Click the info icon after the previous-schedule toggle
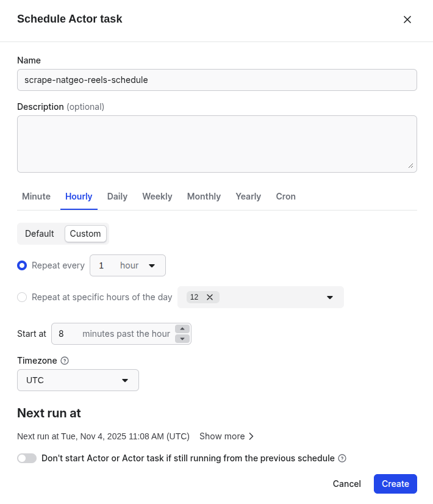 point(342,458)
